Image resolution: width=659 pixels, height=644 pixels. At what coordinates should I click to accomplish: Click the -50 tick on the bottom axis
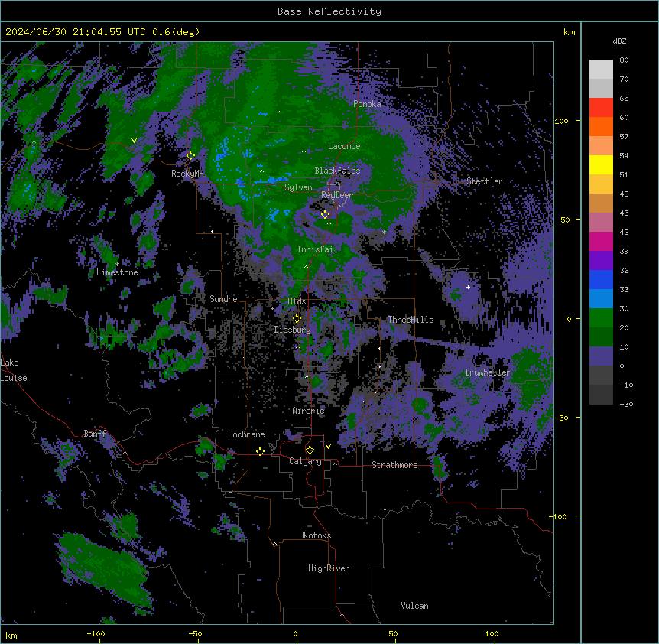click(x=195, y=633)
